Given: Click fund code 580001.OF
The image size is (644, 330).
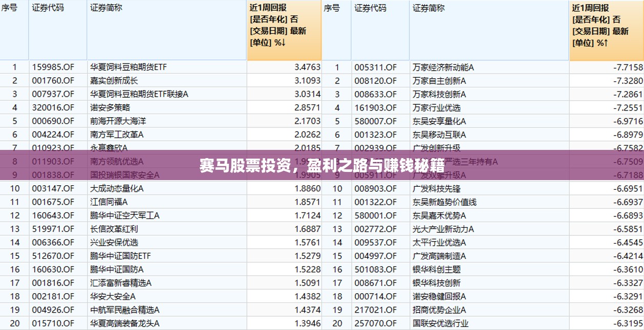Looking at the screenshot, I should [x=376, y=215].
